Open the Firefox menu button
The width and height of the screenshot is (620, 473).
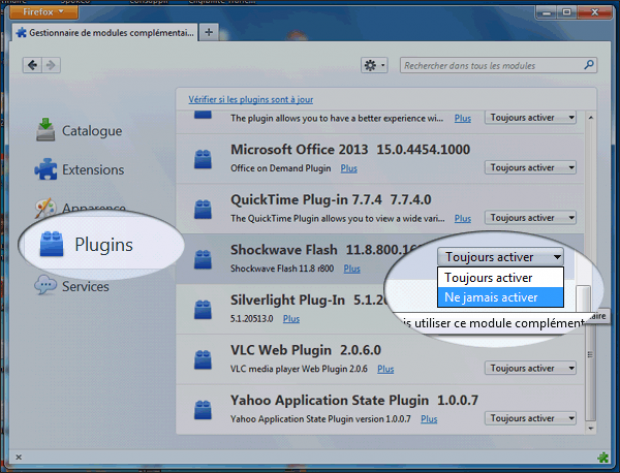43,12
